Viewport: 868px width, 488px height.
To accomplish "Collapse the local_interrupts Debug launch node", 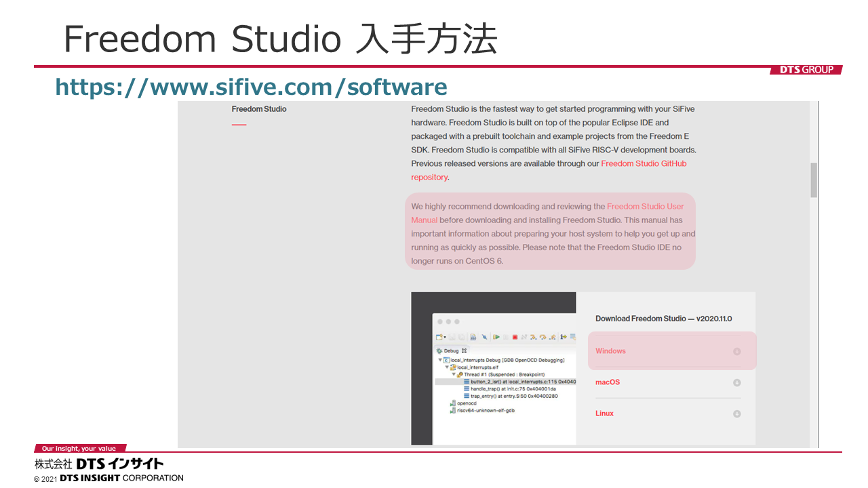I will [440, 360].
